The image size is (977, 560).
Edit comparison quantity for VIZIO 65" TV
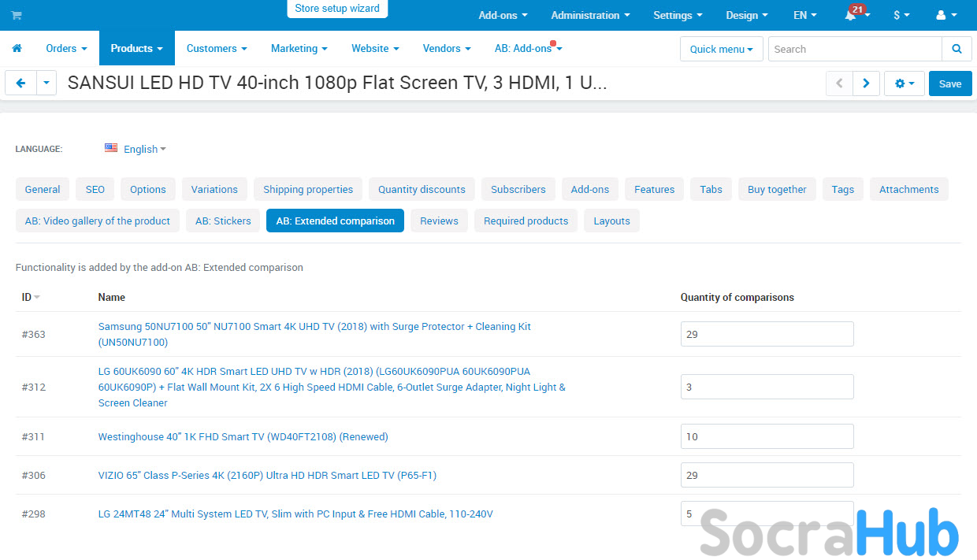767,475
